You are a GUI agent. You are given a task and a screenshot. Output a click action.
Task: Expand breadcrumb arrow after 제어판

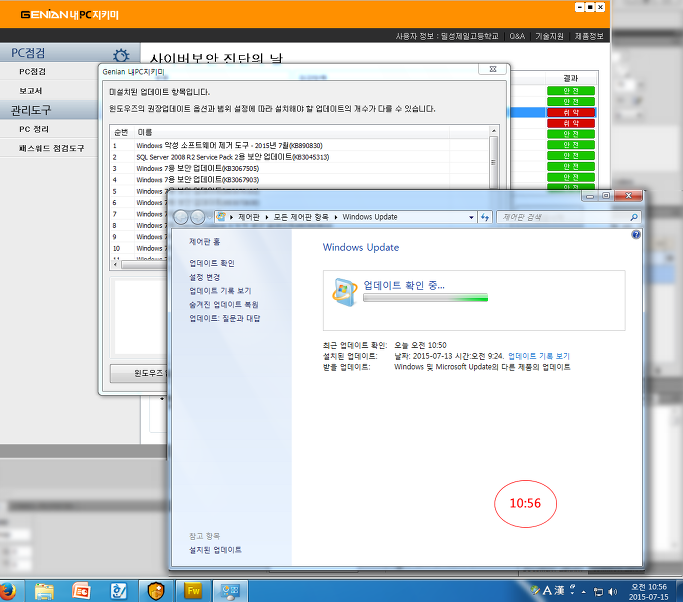[x=267, y=217]
